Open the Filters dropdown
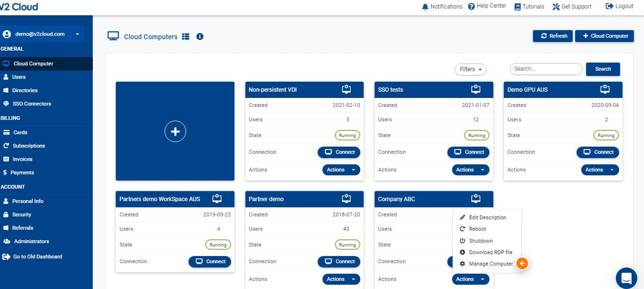Screen dimensions: 644x289 pos(470,69)
